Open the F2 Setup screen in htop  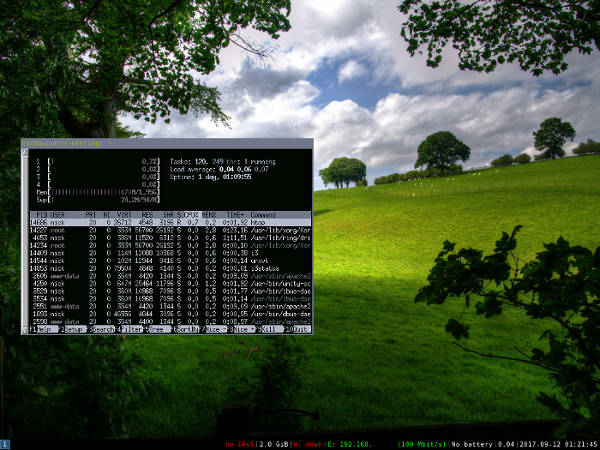[x=72, y=329]
